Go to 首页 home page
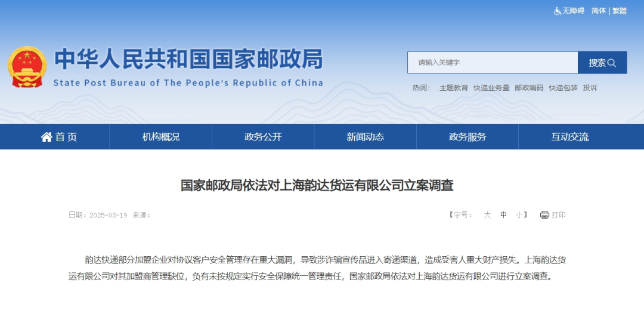 pyautogui.click(x=58, y=137)
